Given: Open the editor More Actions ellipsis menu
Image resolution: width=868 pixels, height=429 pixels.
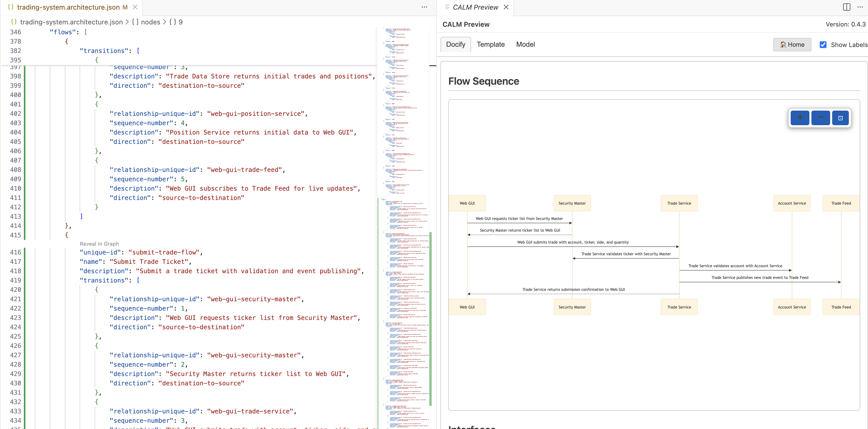Looking at the screenshot, I should coord(424,7).
